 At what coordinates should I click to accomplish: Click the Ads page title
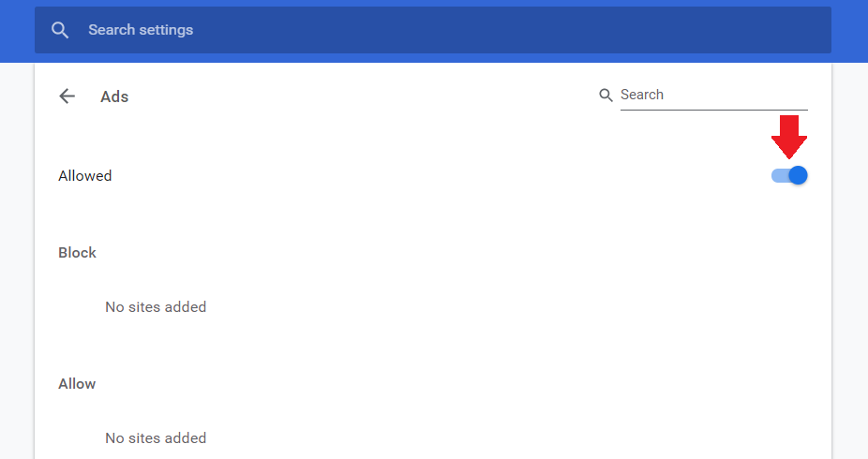click(114, 96)
